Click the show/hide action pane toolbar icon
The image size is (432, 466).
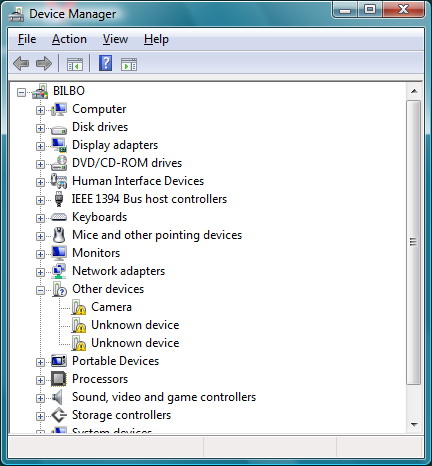click(x=129, y=64)
